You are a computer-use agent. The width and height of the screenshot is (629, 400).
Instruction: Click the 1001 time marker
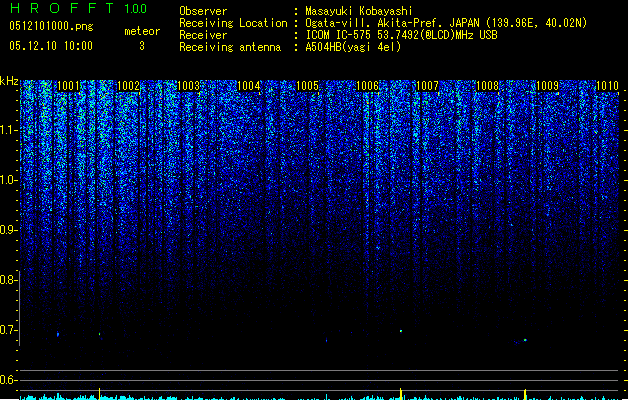(69, 86)
